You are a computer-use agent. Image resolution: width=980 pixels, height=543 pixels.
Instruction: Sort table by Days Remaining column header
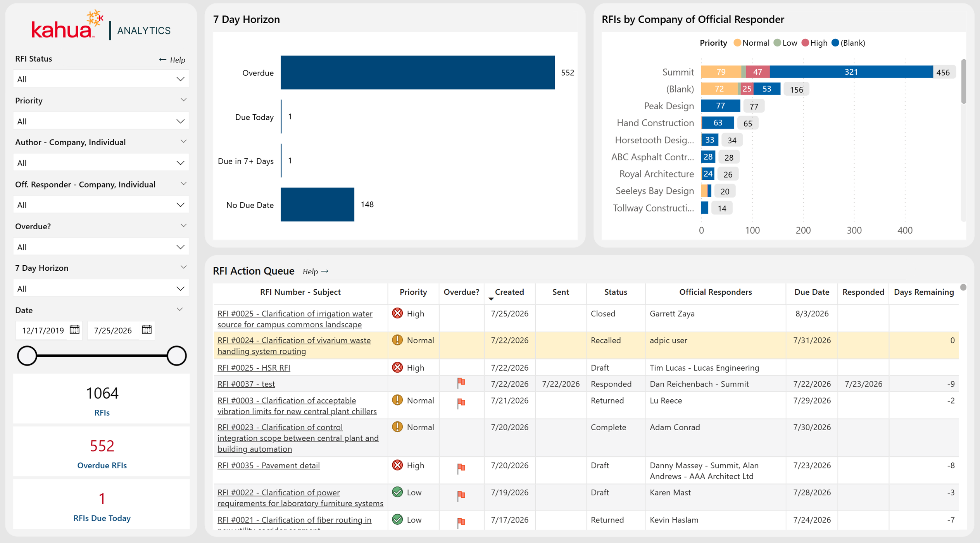click(x=924, y=292)
